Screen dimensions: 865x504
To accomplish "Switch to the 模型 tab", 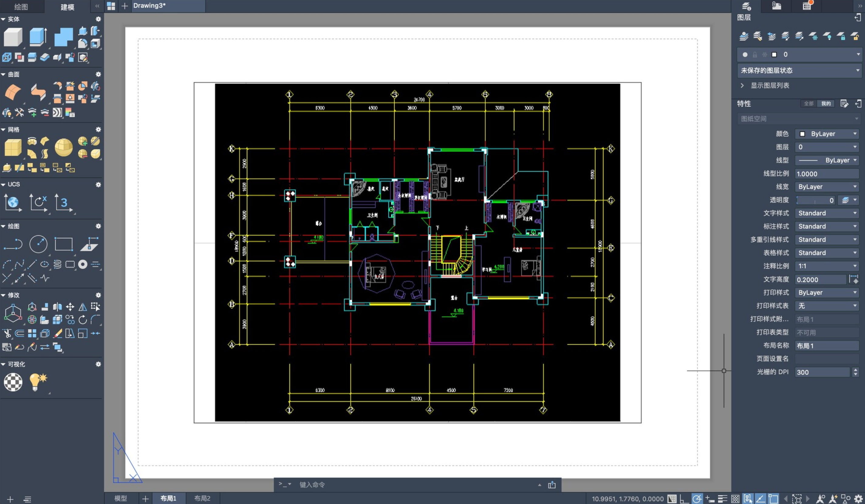I will [121, 498].
